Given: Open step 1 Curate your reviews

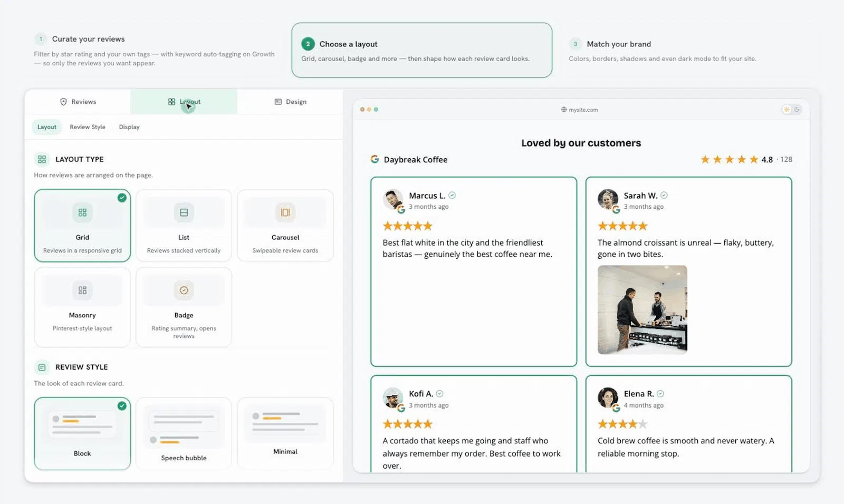Looking at the screenshot, I should tap(155, 51).
